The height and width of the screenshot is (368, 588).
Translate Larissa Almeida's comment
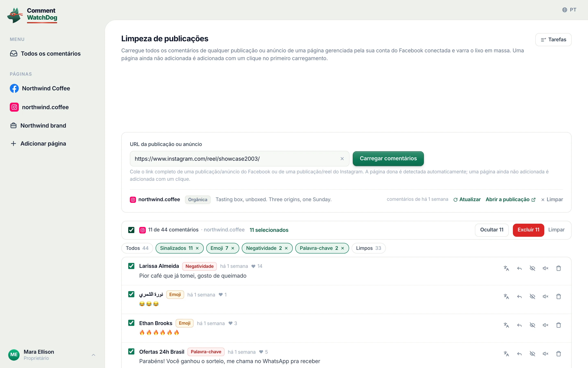[x=506, y=268]
